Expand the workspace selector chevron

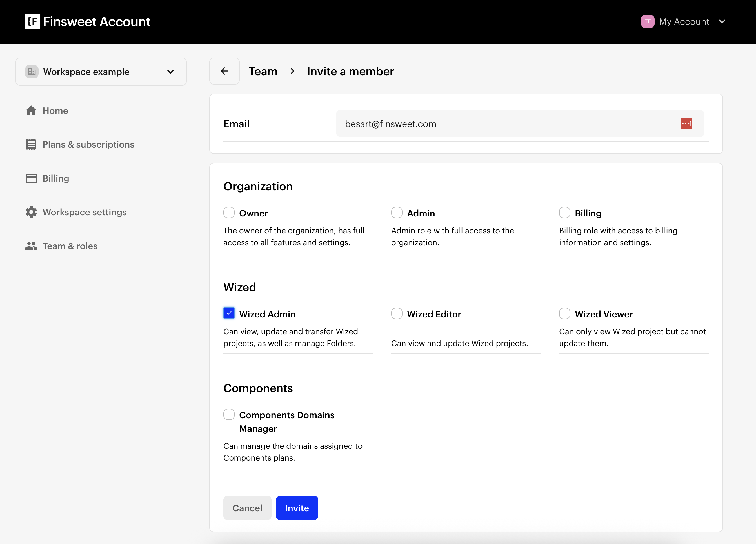[170, 72]
